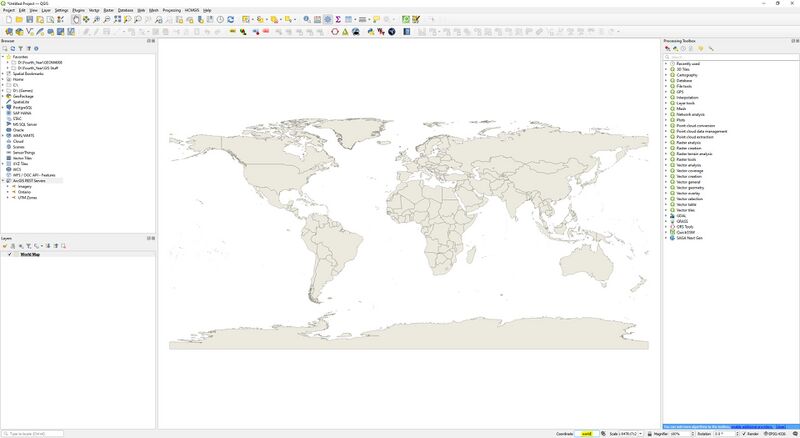Viewport: 800px width, 438px height.
Task: Open a project using the folder icon
Action: (19, 19)
